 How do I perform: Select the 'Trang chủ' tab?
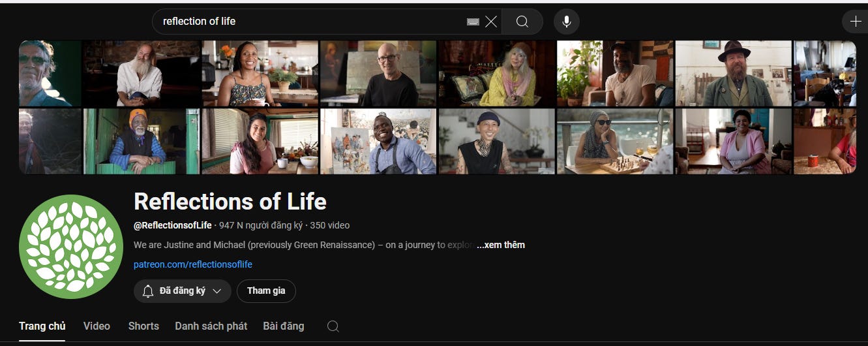click(x=42, y=326)
